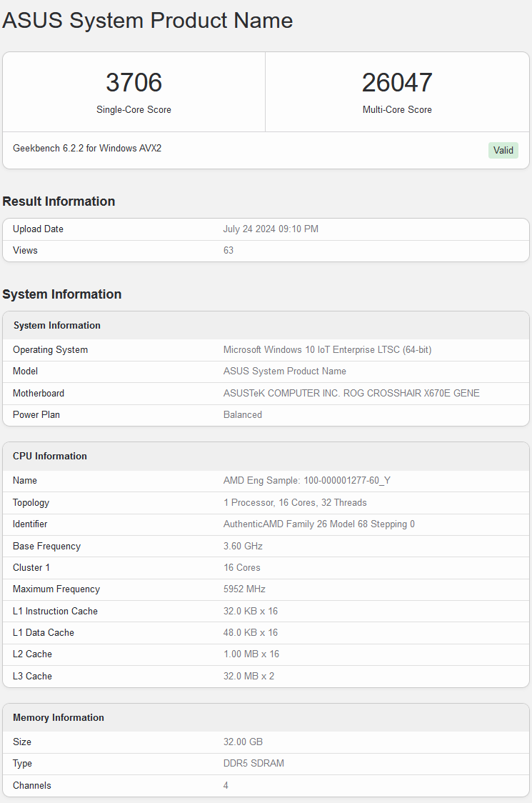This screenshot has height=803, width=532.
Task: Click the Power Plan value Balanced
Action: [x=243, y=415]
